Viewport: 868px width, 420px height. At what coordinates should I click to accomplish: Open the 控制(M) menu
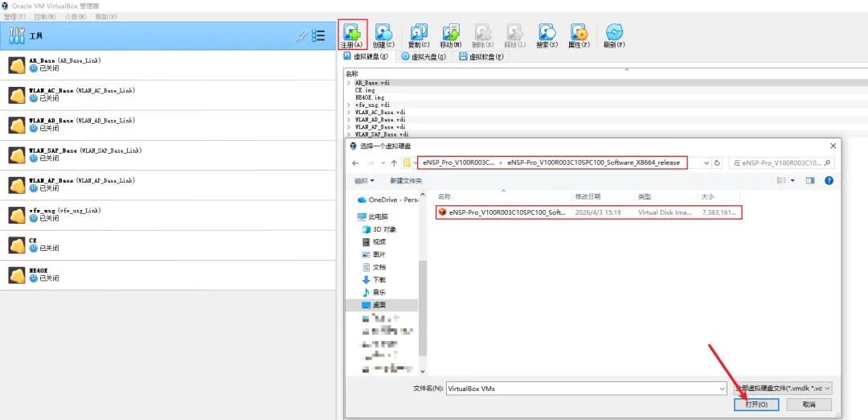click(x=45, y=17)
